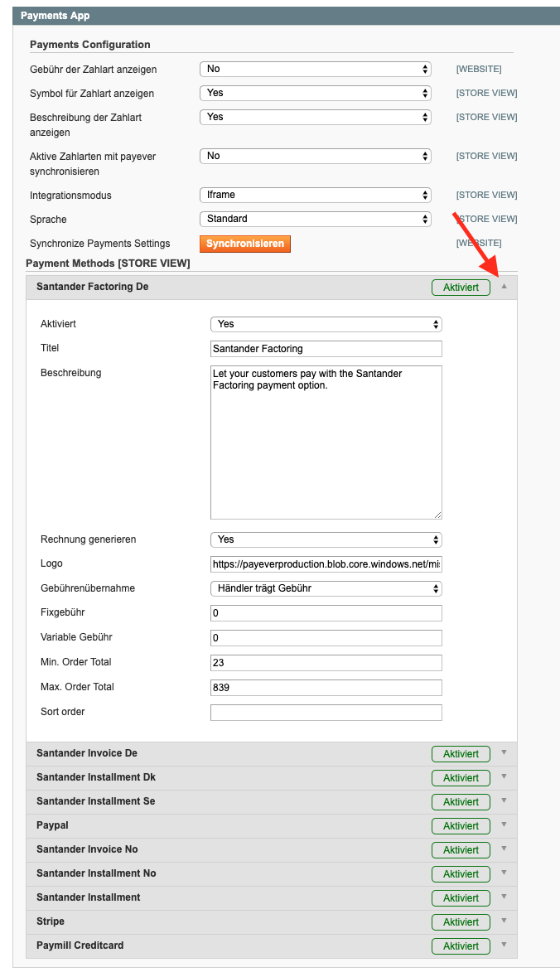Open 'Gebühr der Zahlart anzeigen' dropdown
The width and height of the screenshot is (560, 972).
[316, 69]
